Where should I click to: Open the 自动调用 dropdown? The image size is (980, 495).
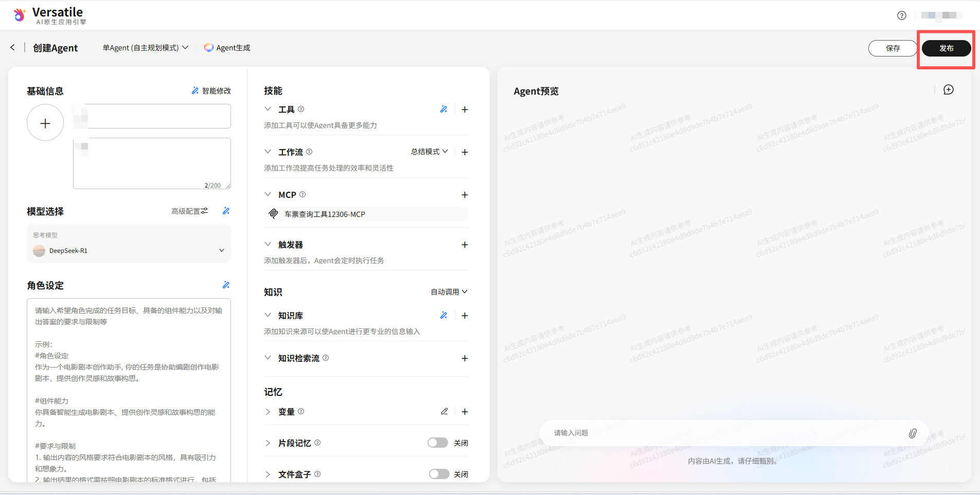click(x=449, y=292)
